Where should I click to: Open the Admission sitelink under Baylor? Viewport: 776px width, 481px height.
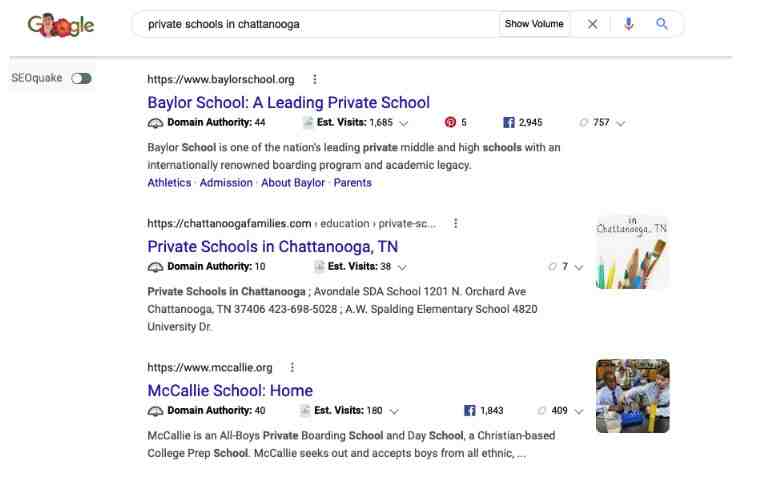tap(227, 183)
